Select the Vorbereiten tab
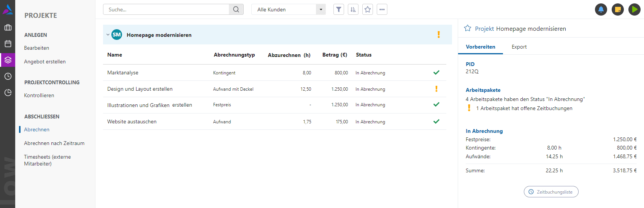This screenshot has height=208, width=644. coord(480,47)
